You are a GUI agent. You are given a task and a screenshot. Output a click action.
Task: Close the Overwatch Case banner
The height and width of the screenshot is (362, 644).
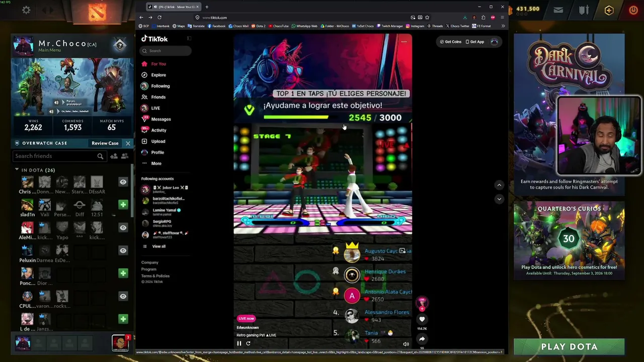click(x=128, y=143)
